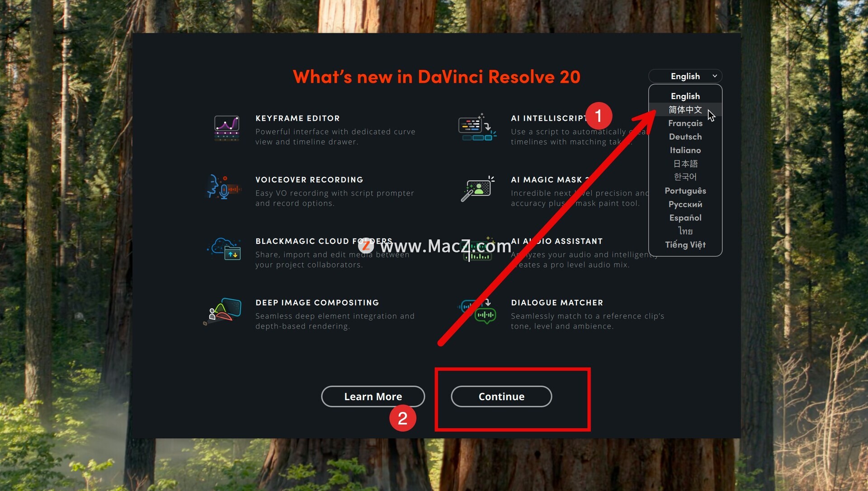Image resolution: width=868 pixels, height=491 pixels.
Task: Choose 日本語 from the language list
Action: coord(685,164)
